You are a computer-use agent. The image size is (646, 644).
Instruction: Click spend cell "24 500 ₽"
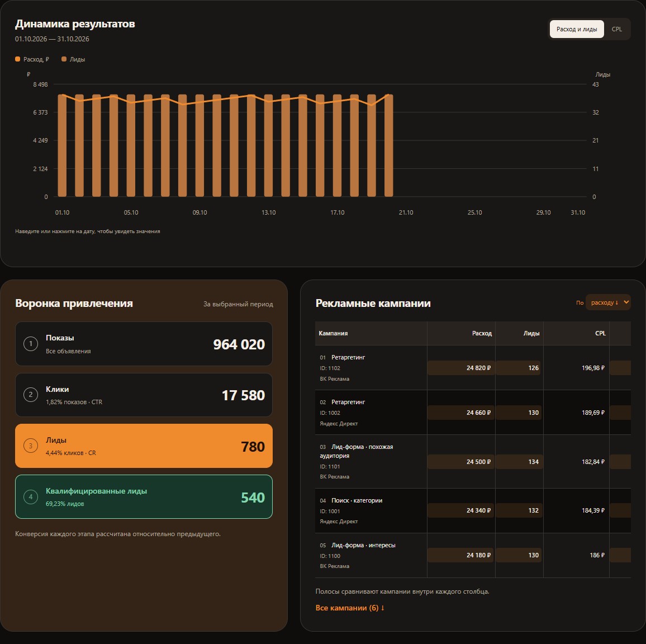point(460,462)
